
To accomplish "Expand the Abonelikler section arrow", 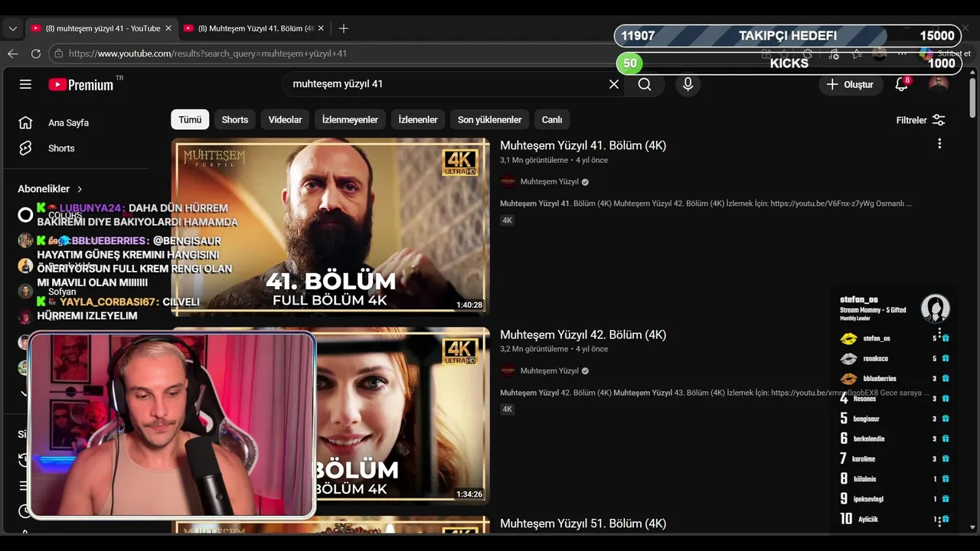I will pos(80,189).
